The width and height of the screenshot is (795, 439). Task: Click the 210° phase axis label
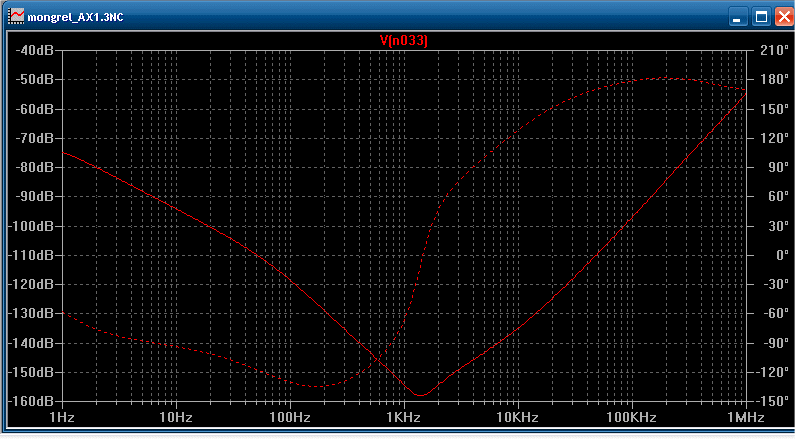(774, 50)
